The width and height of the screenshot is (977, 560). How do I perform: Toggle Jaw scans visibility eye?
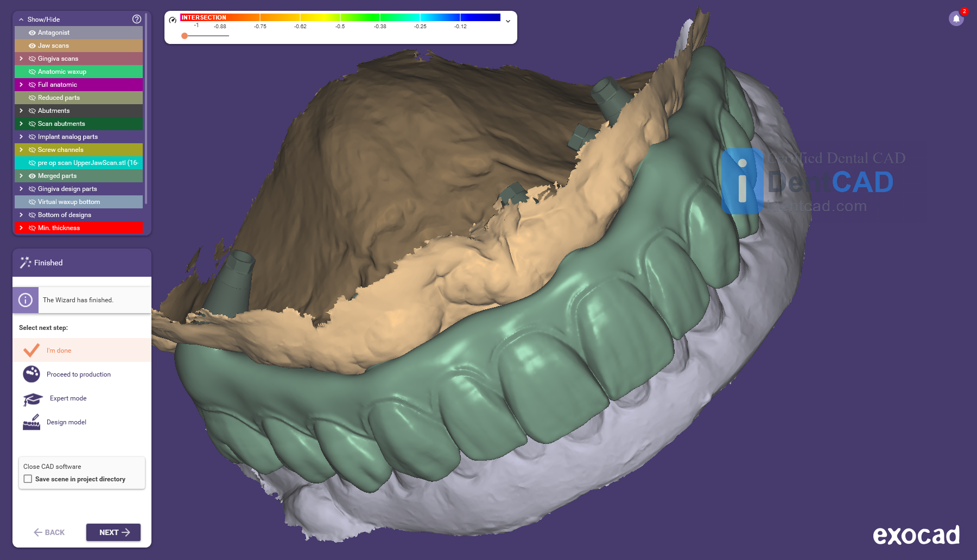click(32, 46)
